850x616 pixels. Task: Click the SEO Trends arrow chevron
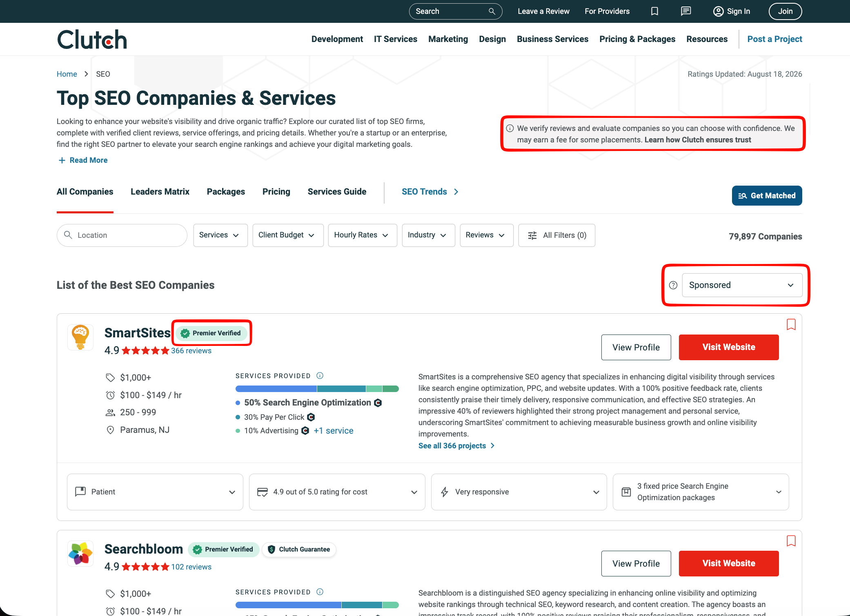(x=456, y=192)
